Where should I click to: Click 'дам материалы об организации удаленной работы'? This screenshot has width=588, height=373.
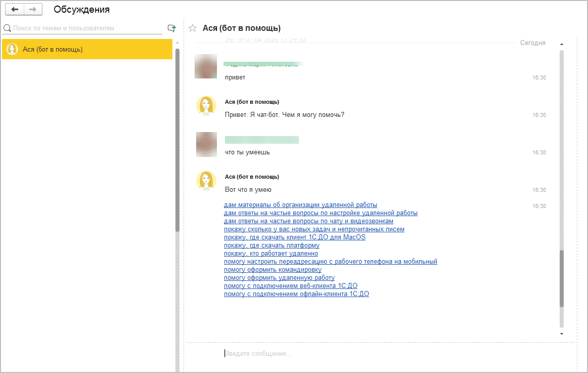click(x=300, y=205)
